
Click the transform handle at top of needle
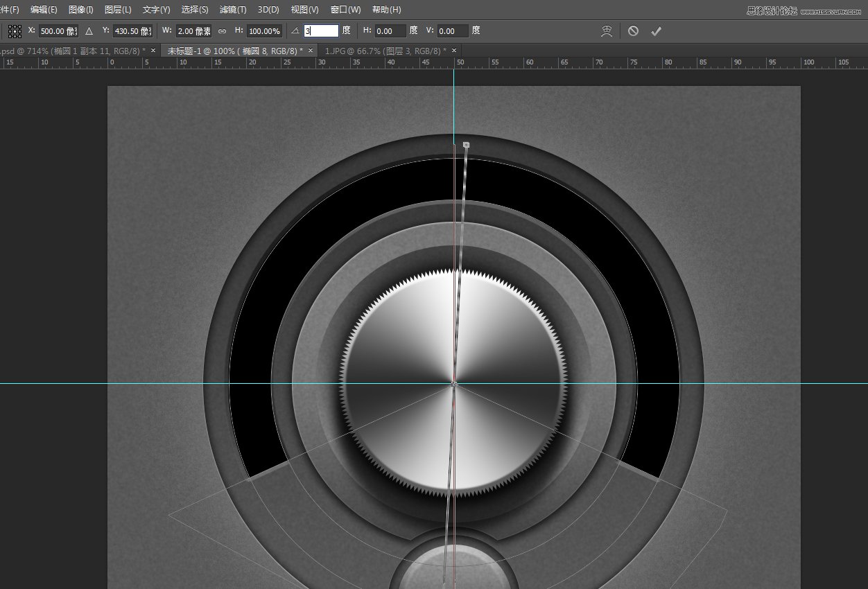click(x=466, y=145)
